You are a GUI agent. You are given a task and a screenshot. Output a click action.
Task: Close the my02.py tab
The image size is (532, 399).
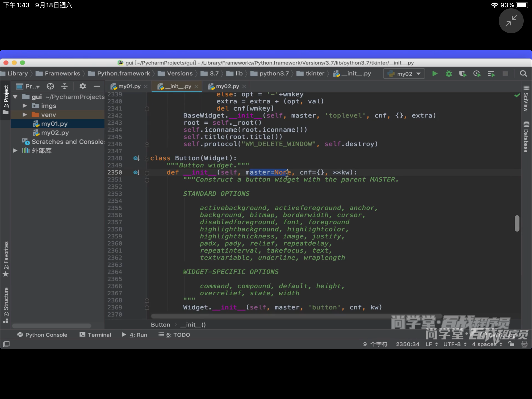tap(244, 87)
